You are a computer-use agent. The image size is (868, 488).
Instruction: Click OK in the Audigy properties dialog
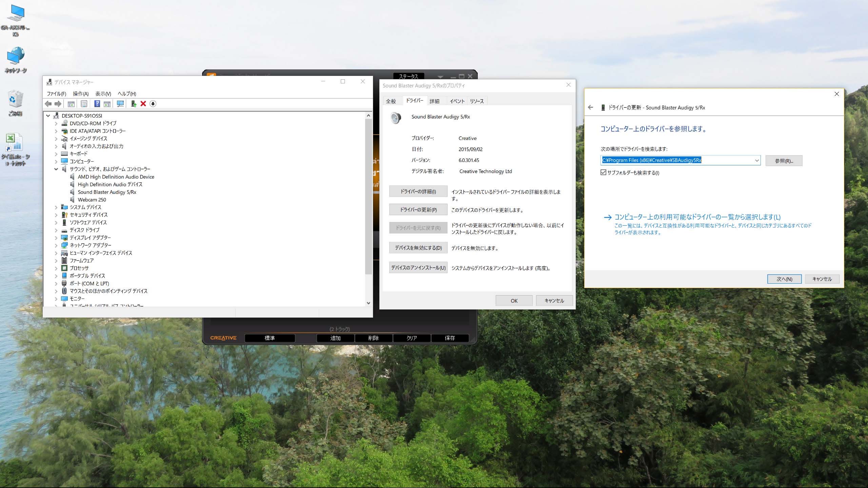(514, 301)
